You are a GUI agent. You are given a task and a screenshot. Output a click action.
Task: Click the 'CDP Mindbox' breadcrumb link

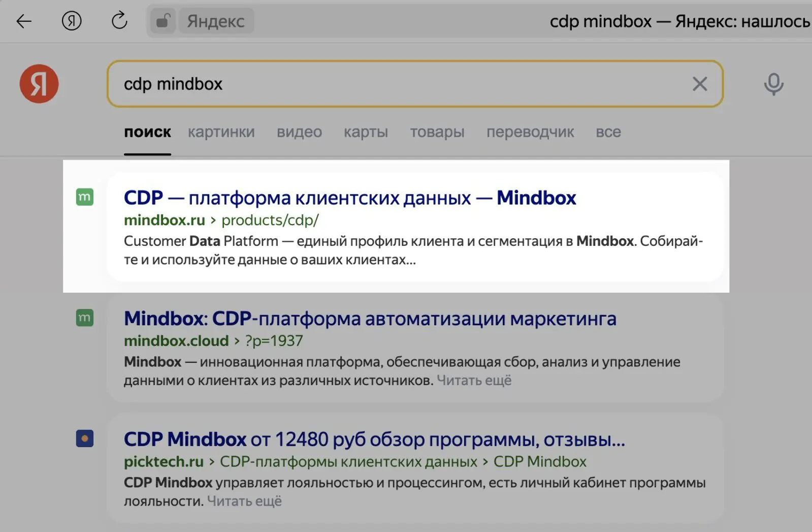(540, 461)
